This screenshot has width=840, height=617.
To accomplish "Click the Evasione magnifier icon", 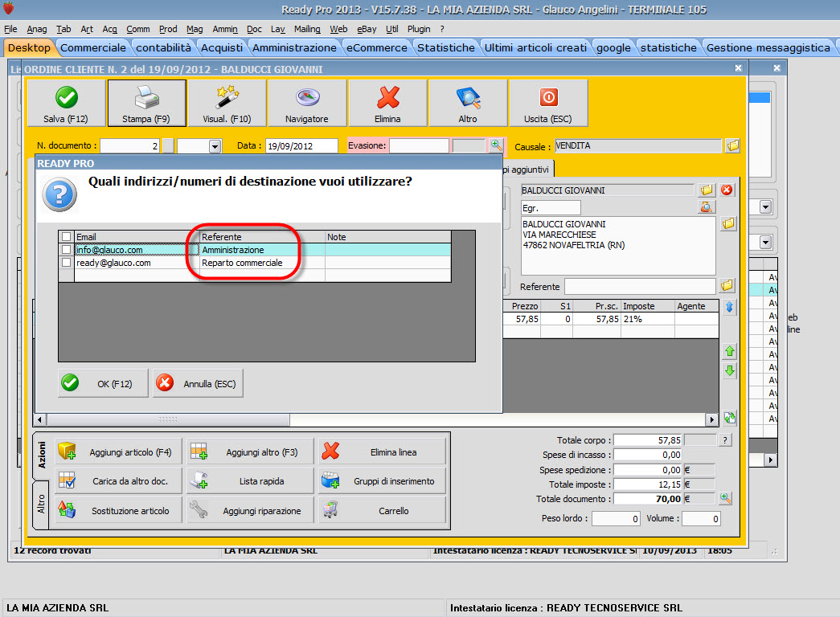I will pos(496,145).
